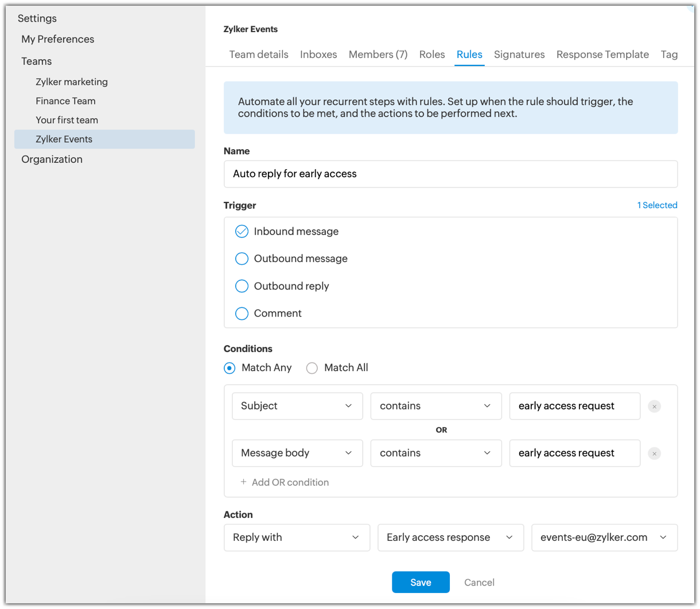Screen dimensions: 700x609
Task: Select the Outbound message trigger
Action: click(242, 259)
